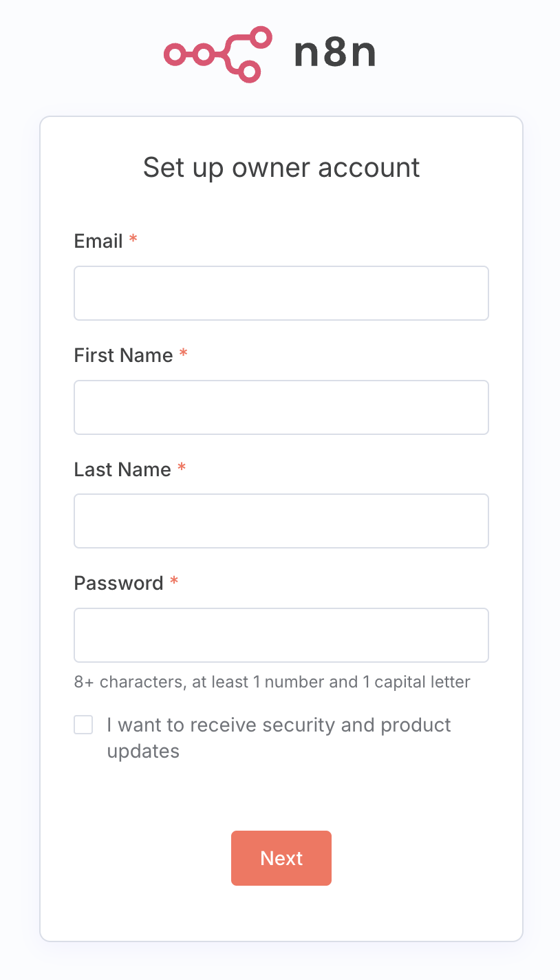Viewport: 560px width, 980px height.
Task: Click the First Name field label
Action: pos(123,355)
